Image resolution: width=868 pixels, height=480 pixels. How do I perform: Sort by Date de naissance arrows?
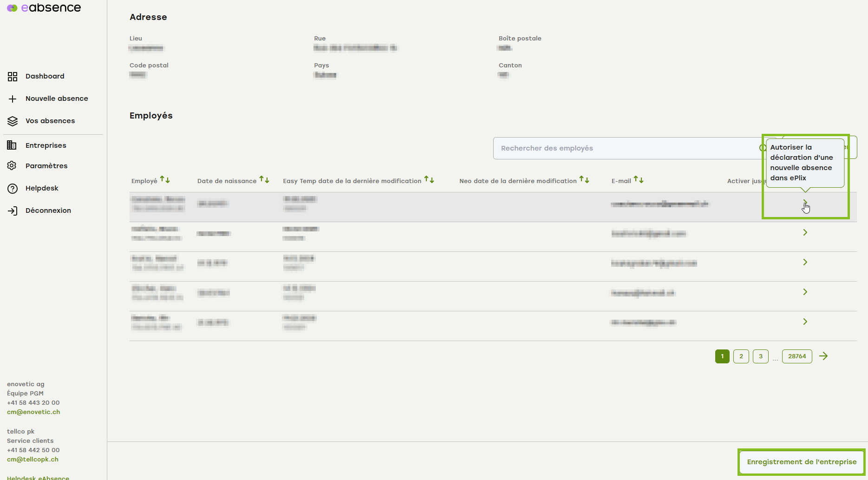coord(264,180)
